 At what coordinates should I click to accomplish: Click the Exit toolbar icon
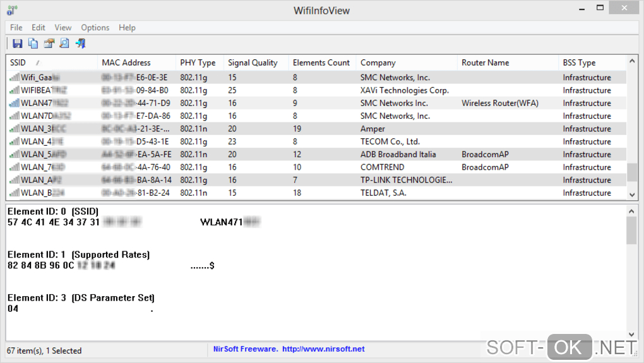[x=81, y=44]
